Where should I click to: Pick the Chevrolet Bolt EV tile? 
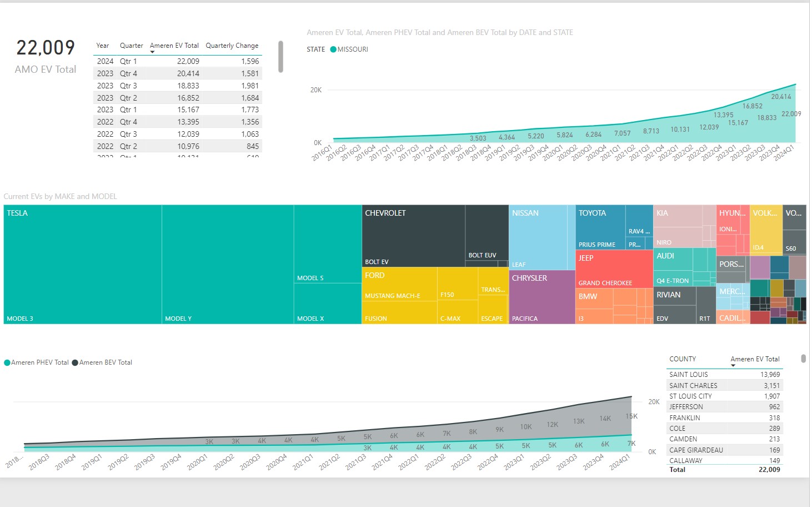(x=413, y=236)
